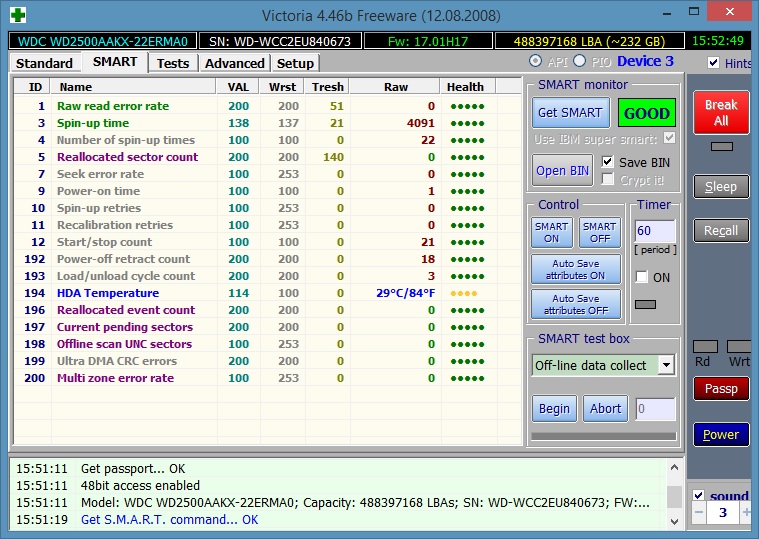The height and width of the screenshot is (539, 759).
Task: Click the green GOOD status indicator
Action: click(647, 113)
